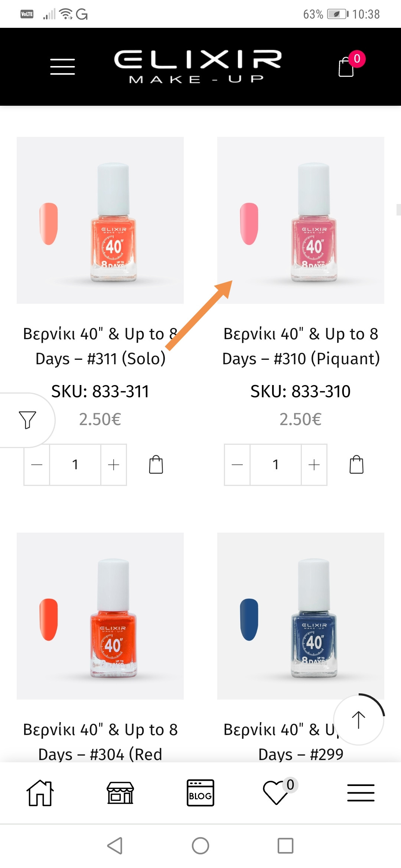
Task: Open the bottom bar menu lines
Action: point(361,793)
